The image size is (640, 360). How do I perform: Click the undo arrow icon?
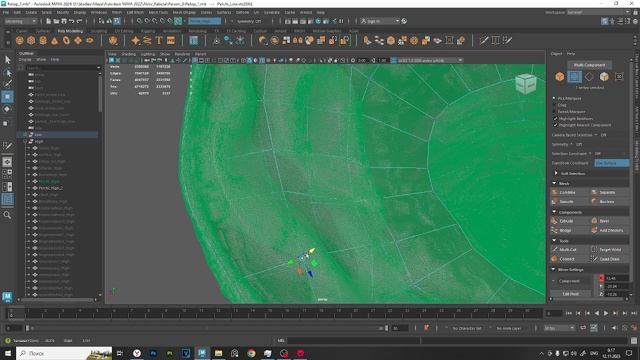click(72, 21)
